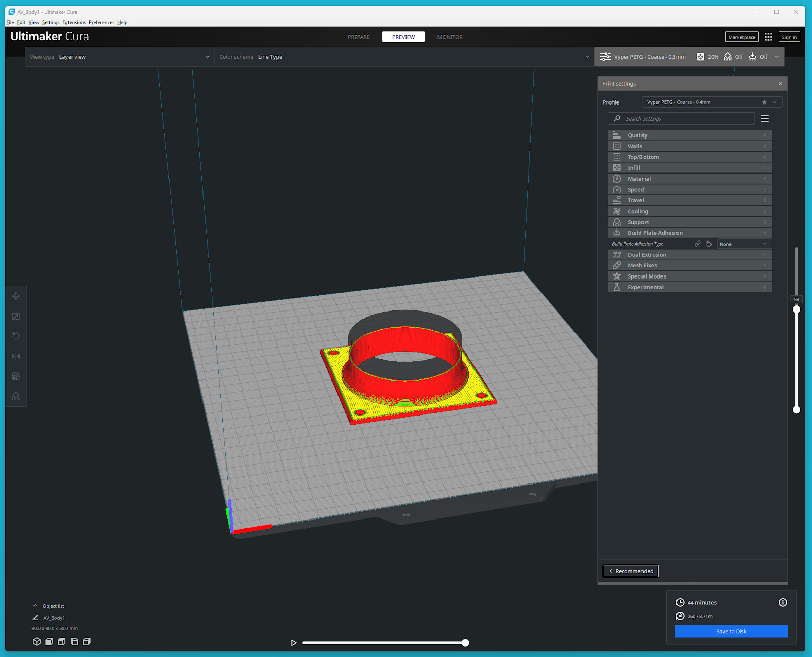Expand the Quality settings category
The image size is (812, 657).
coord(690,135)
